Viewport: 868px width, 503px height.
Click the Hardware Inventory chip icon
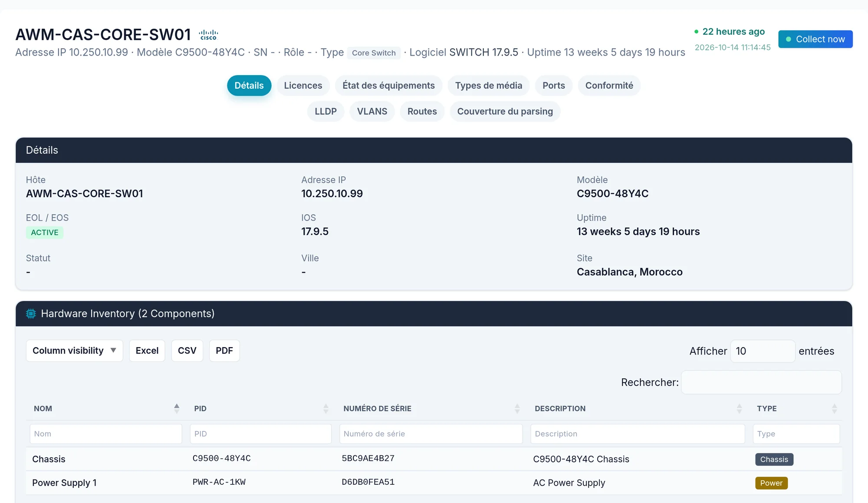[x=31, y=314]
